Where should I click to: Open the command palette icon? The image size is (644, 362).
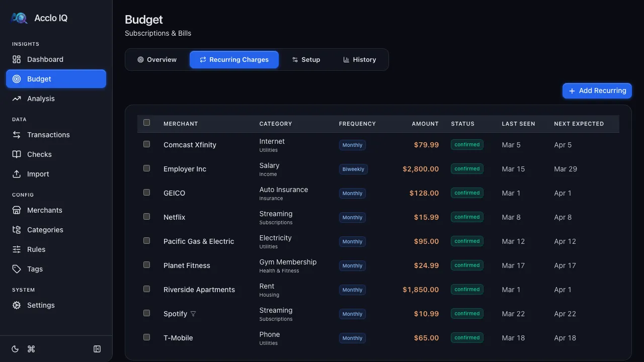coord(31,349)
